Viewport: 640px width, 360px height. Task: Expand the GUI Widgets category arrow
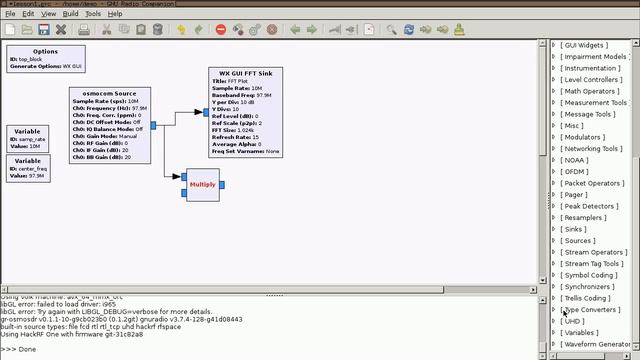tap(554, 45)
